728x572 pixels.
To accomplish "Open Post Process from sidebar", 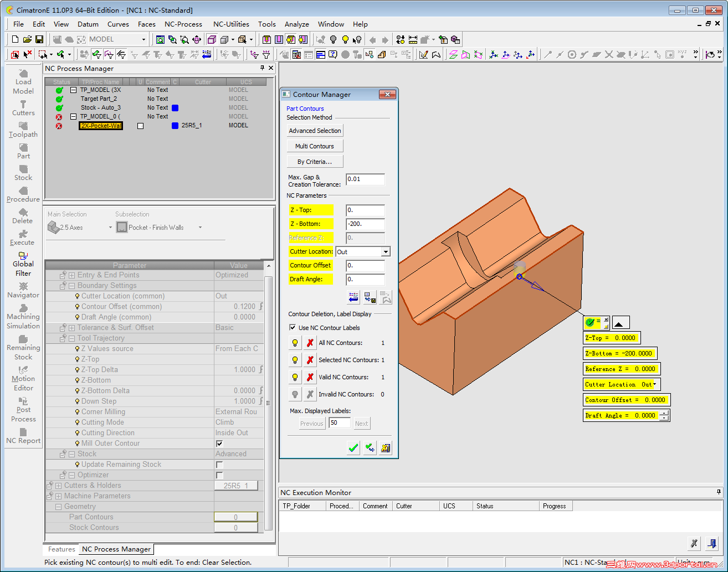I will pos(23,409).
